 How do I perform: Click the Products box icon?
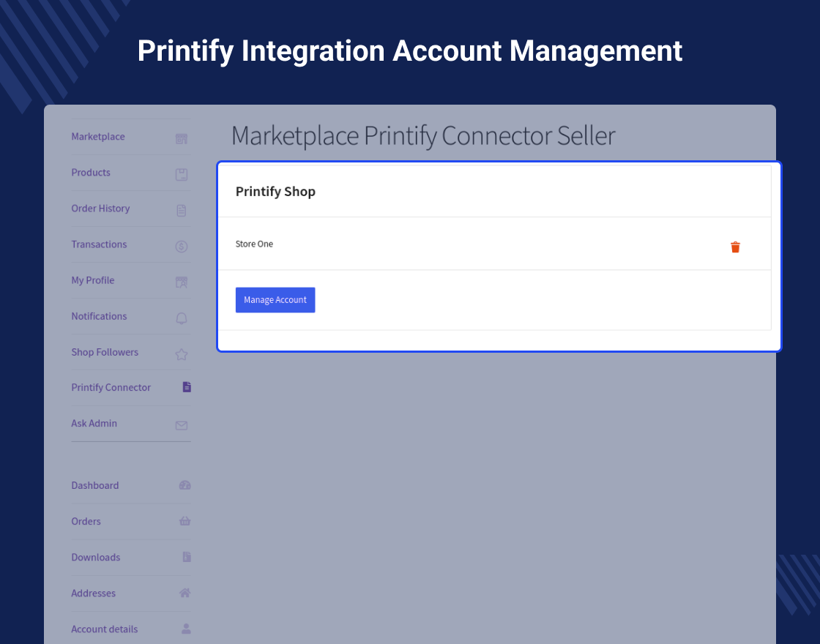click(x=182, y=174)
